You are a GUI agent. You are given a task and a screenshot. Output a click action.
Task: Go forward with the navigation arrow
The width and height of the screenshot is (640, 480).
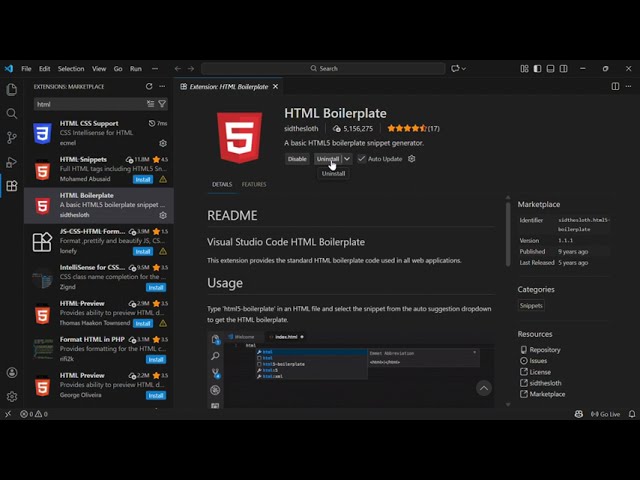(x=191, y=69)
